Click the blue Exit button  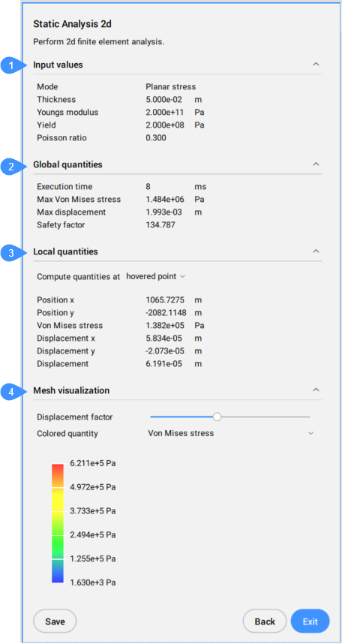coord(310,621)
